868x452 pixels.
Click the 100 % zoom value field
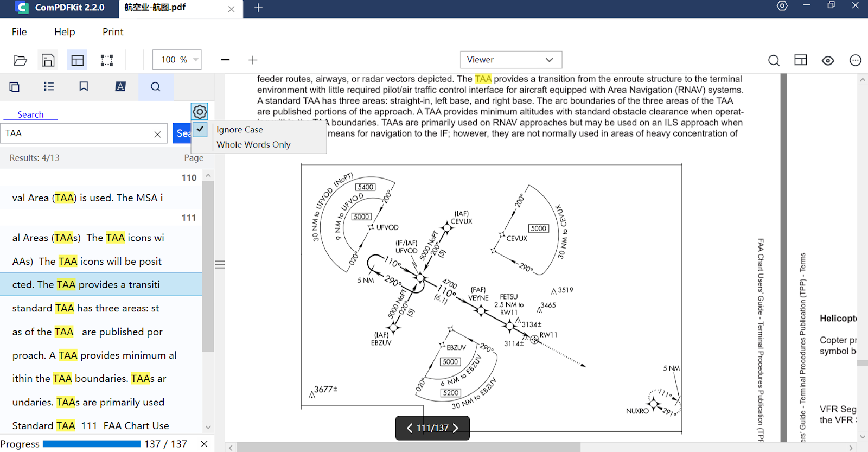coord(174,60)
